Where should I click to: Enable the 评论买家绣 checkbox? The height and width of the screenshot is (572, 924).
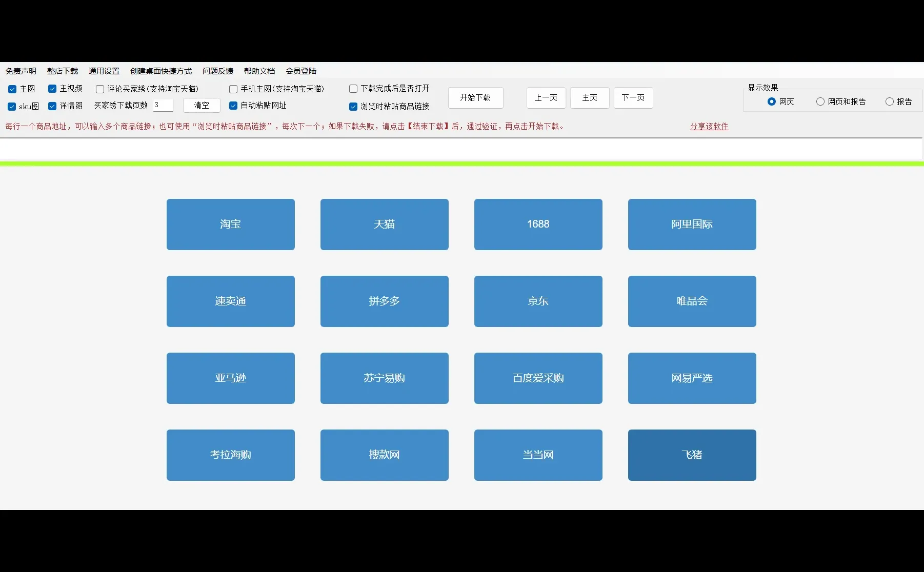coord(100,89)
